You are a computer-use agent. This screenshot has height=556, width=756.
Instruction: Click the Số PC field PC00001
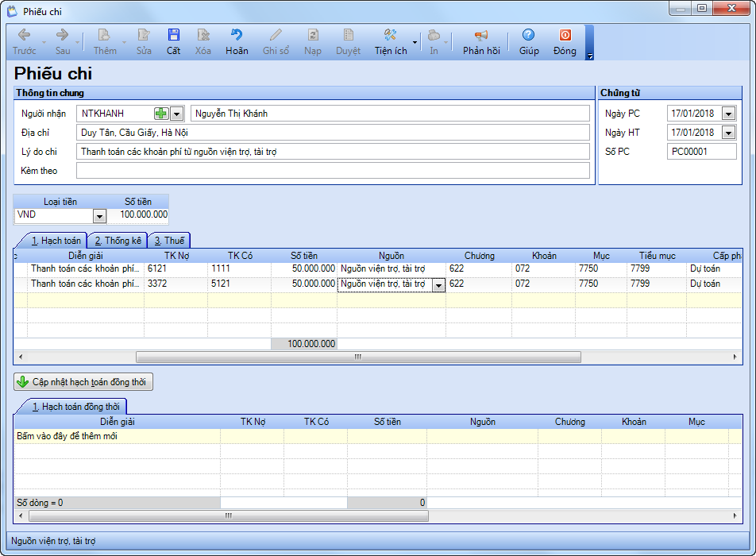tap(701, 152)
